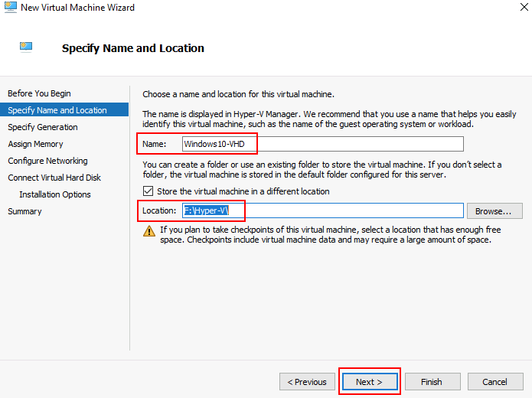Click Finish to complete the wizard
532x398 pixels.
tap(431, 381)
